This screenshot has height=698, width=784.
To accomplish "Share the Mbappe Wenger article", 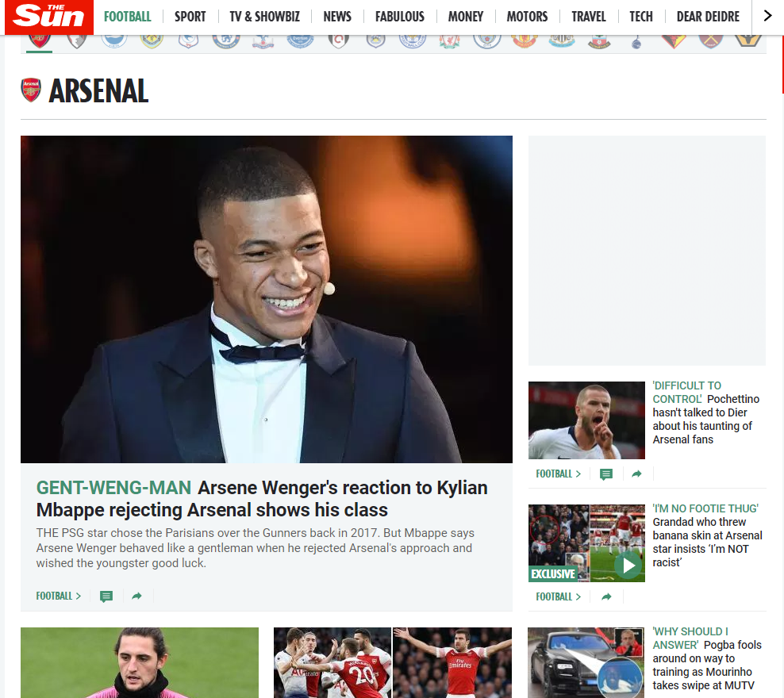I will (136, 596).
